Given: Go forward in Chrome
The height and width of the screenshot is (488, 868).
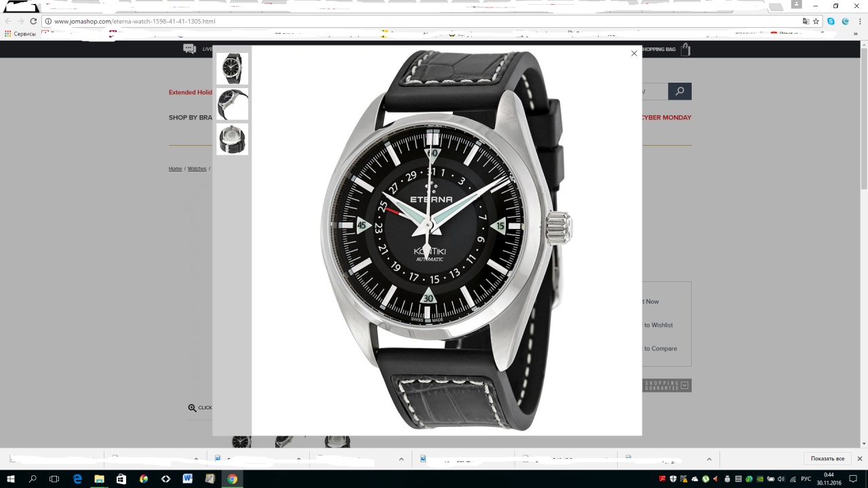Looking at the screenshot, I should (21, 21).
